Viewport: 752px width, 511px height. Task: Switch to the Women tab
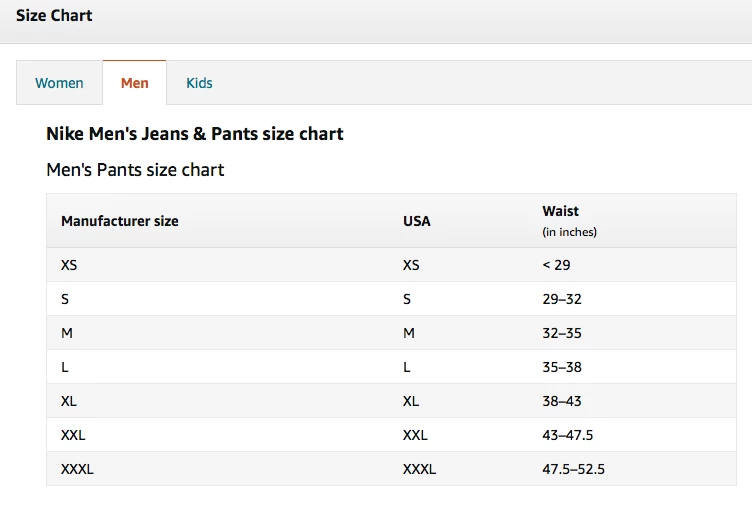point(59,83)
